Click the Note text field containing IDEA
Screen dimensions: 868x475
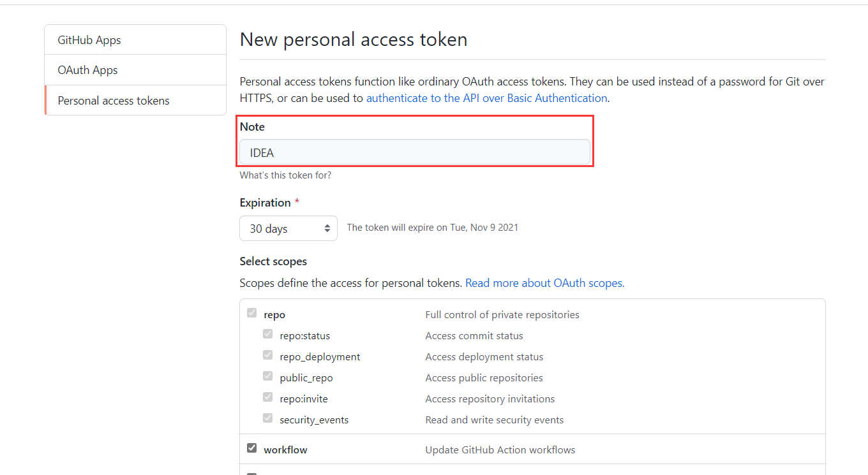415,152
